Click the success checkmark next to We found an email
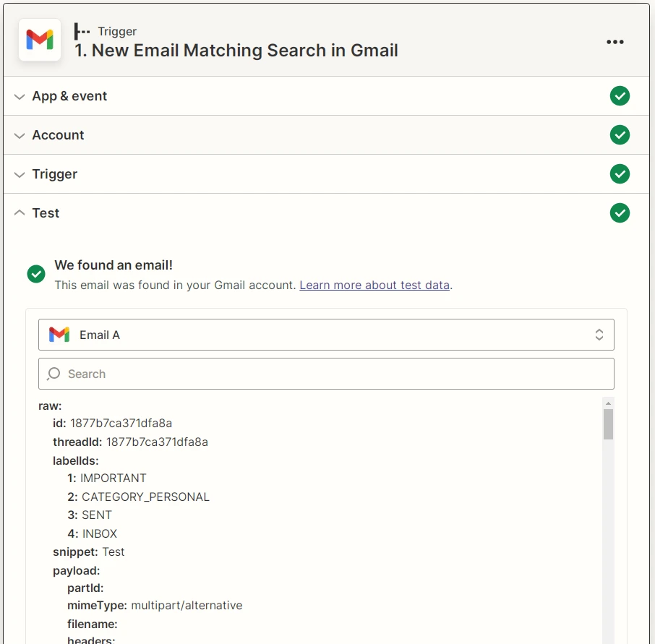 (x=36, y=274)
